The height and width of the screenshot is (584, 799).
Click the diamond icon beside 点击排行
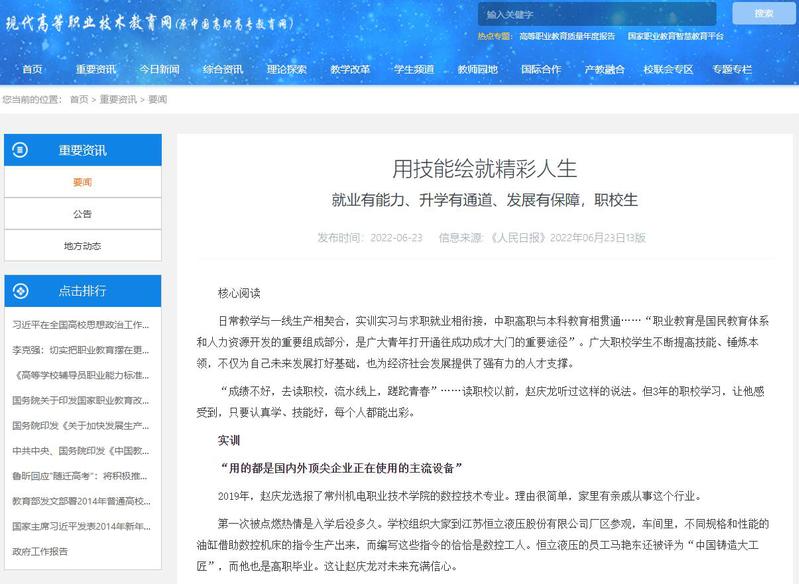tap(19, 291)
